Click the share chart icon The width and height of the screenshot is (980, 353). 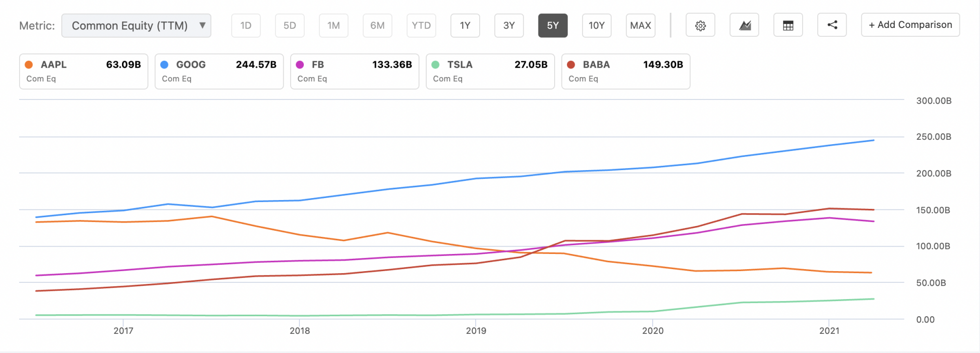(x=832, y=25)
